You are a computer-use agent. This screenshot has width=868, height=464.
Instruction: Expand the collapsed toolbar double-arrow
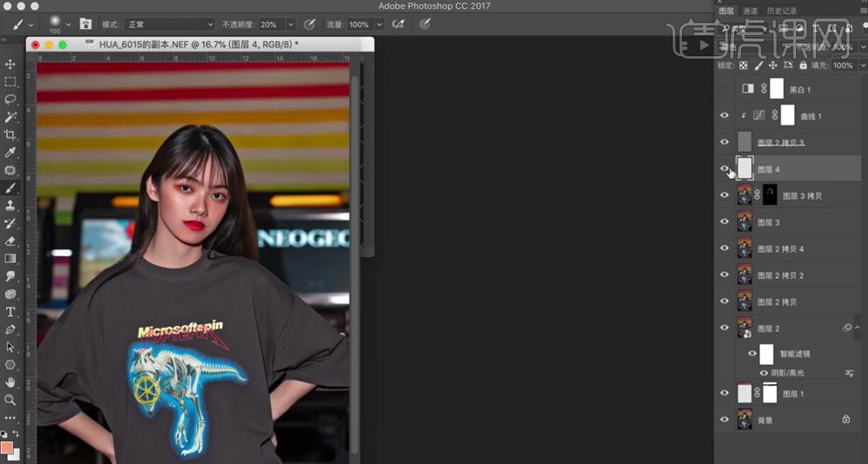(x=4, y=39)
